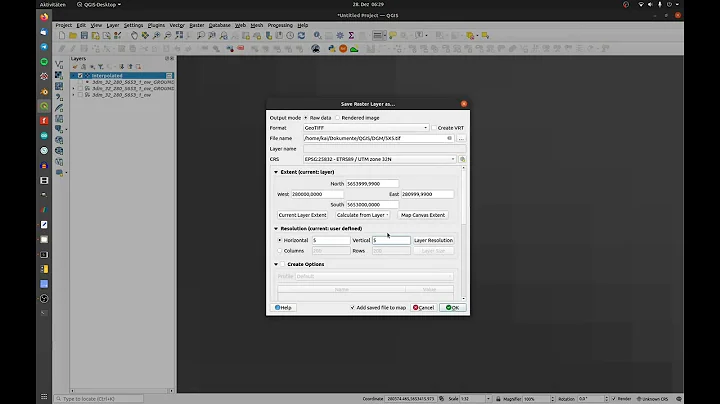The image size is (720, 404).
Task: Click Expand All icon in Layers panel
Action: [122, 67]
